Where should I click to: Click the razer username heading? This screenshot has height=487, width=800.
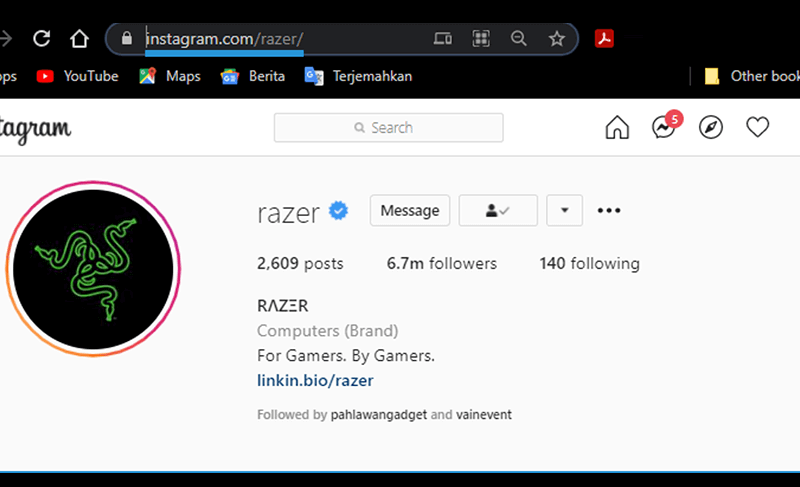click(288, 213)
